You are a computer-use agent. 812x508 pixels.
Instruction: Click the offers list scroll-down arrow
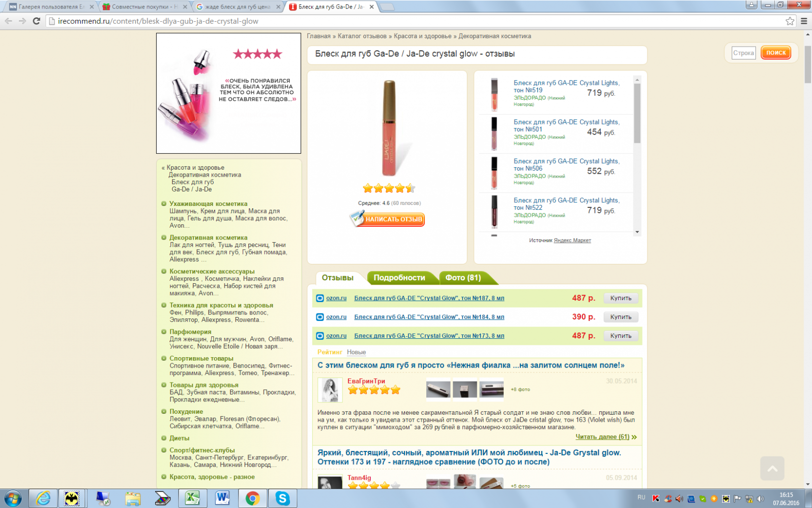coord(638,232)
